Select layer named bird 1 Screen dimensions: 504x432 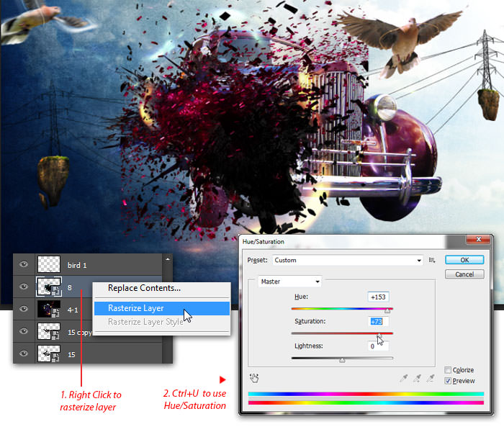tap(77, 265)
